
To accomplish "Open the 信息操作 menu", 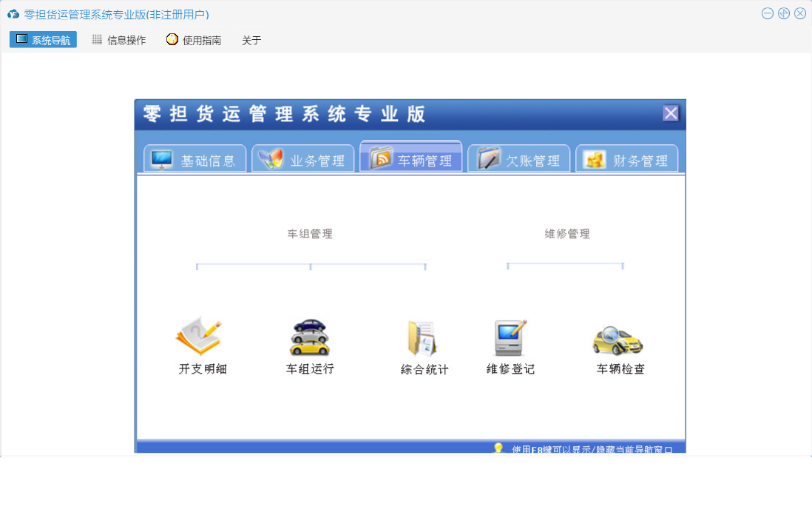I will coord(118,40).
